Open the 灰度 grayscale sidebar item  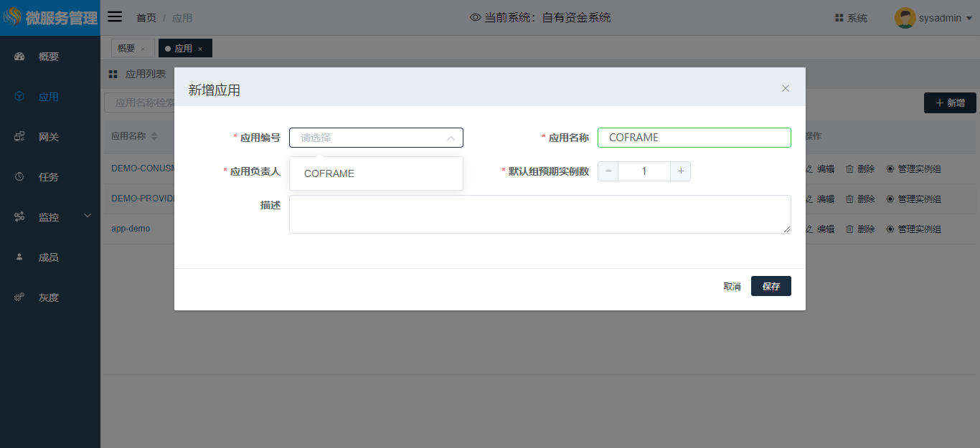coord(48,297)
